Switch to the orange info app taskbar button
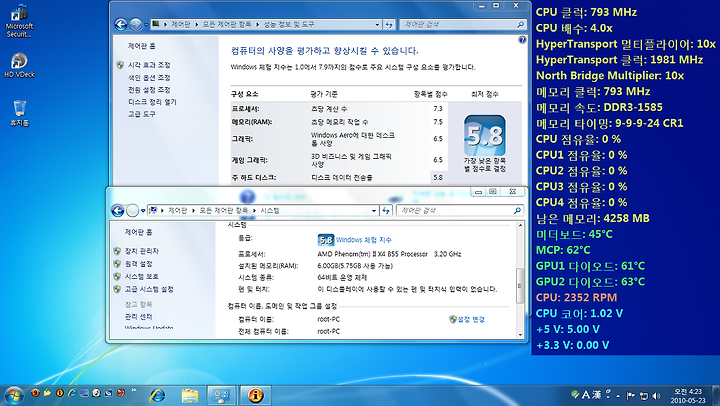This screenshot has width=720, height=406. [255, 395]
